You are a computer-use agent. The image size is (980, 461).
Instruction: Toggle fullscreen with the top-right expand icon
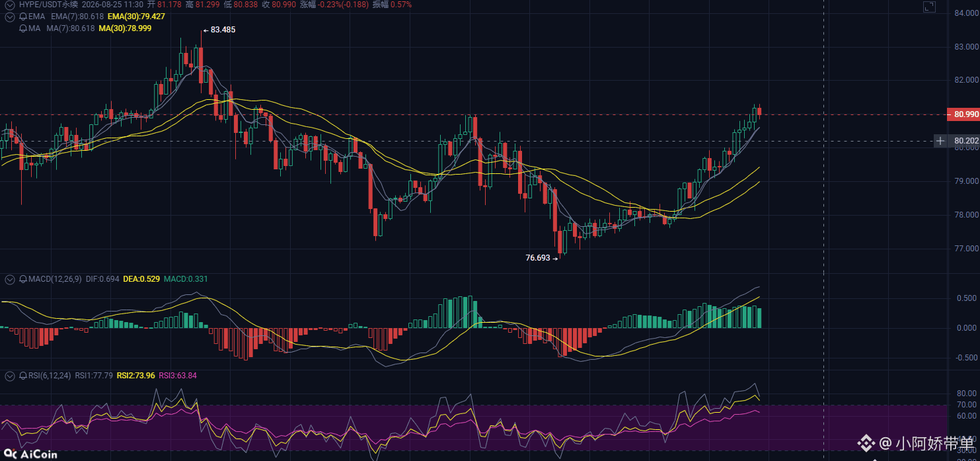(x=929, y=7)
